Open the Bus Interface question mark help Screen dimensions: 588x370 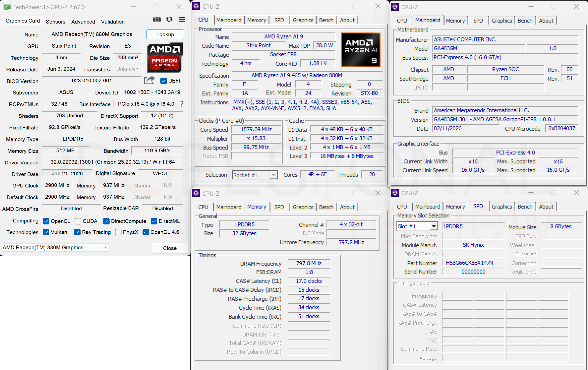coord(182,104)
